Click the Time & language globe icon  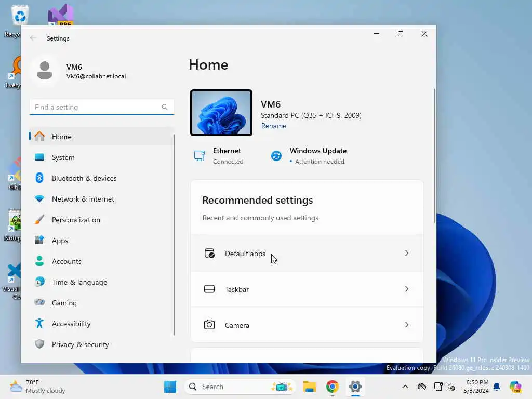(39, 282)
